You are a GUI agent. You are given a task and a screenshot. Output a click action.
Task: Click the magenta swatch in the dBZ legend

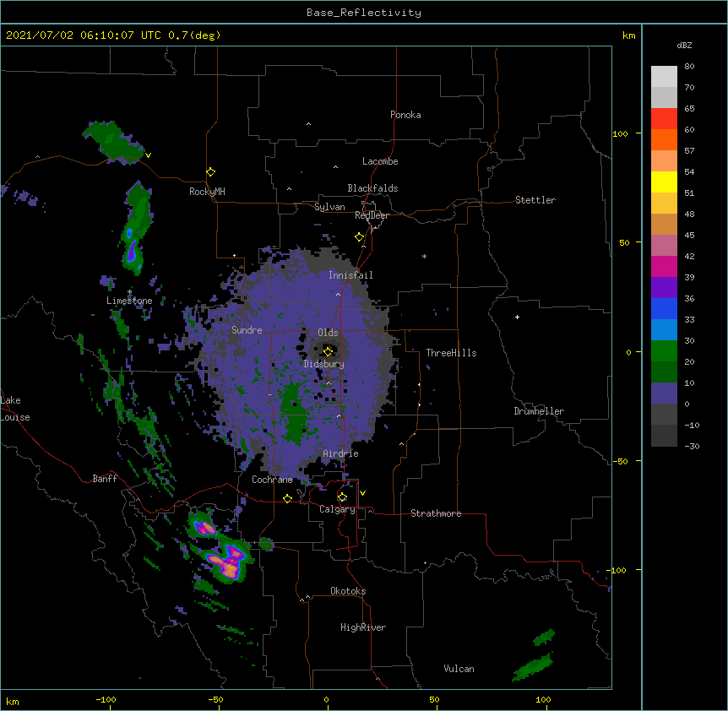click(x=664, y=266)
